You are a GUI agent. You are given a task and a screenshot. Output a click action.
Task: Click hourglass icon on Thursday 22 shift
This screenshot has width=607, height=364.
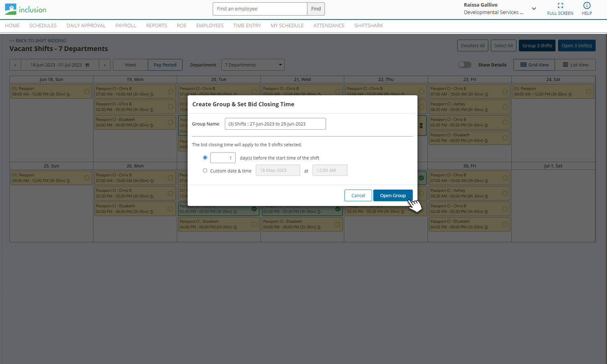pyautogui.click(x=421, y=125)
